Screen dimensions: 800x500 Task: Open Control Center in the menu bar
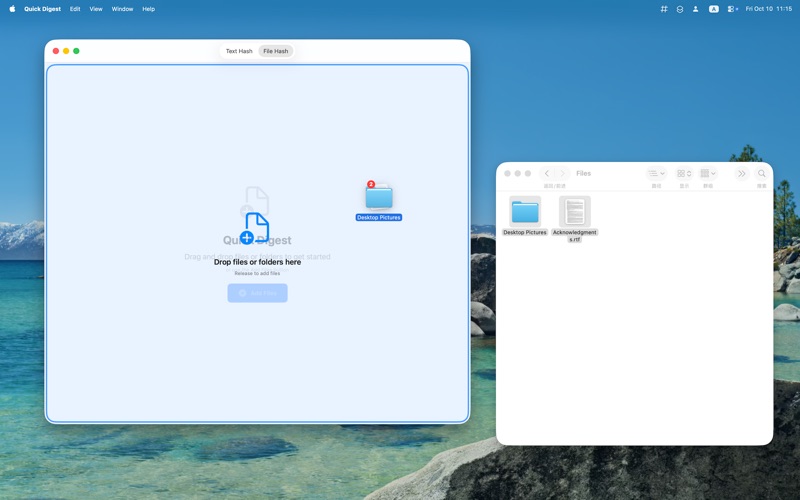click(x=733, y=9)
